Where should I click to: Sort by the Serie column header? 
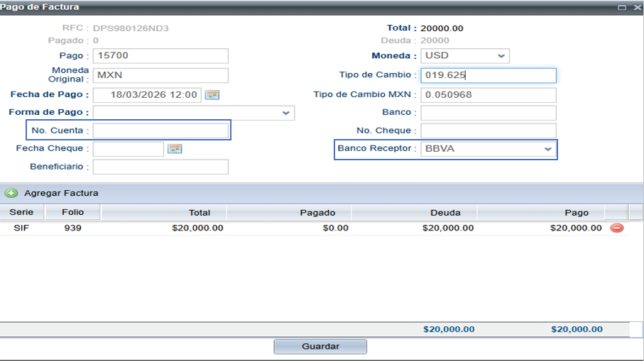(21, 212)
